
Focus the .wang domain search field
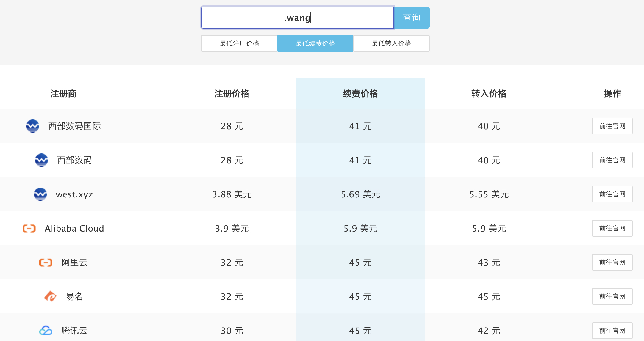[298, 18]
